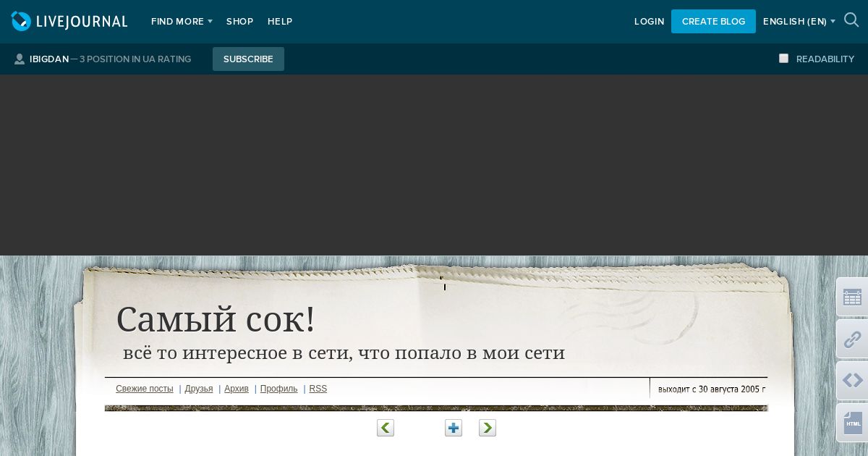Click the journal subtitle about сети
This screenshot has height=456, width=868.
tap(344, 353)
